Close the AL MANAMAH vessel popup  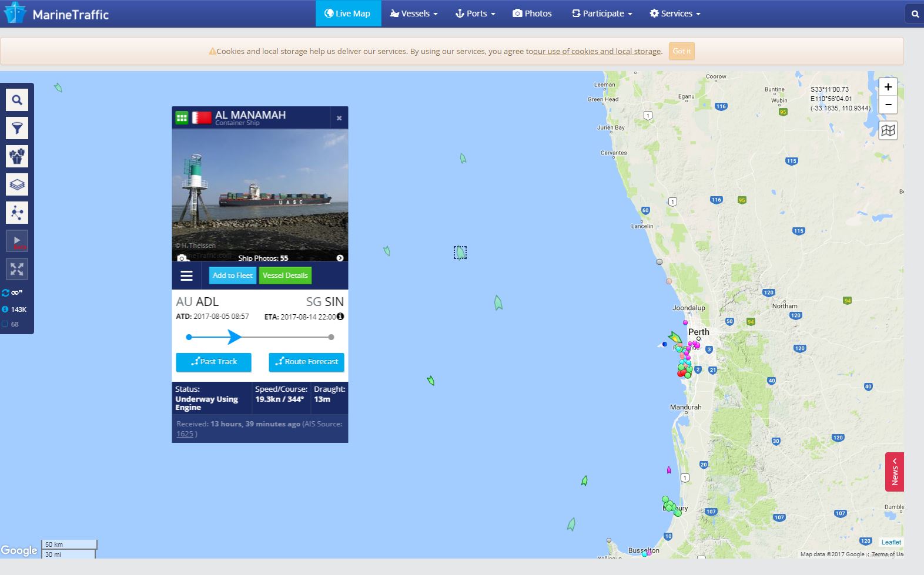339,118
